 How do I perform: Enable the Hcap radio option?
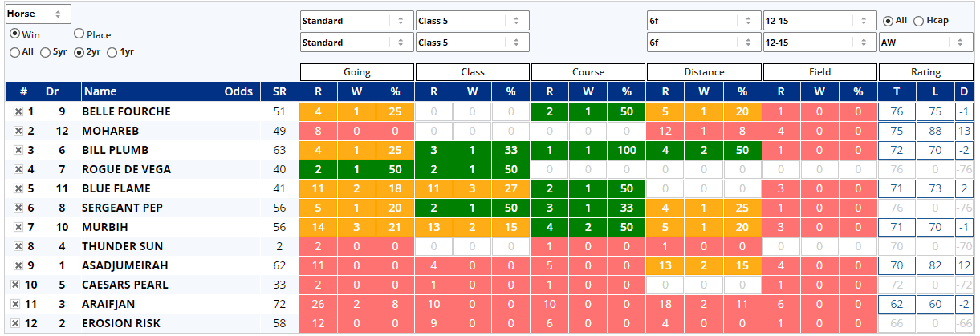click(x=919, y=20)
